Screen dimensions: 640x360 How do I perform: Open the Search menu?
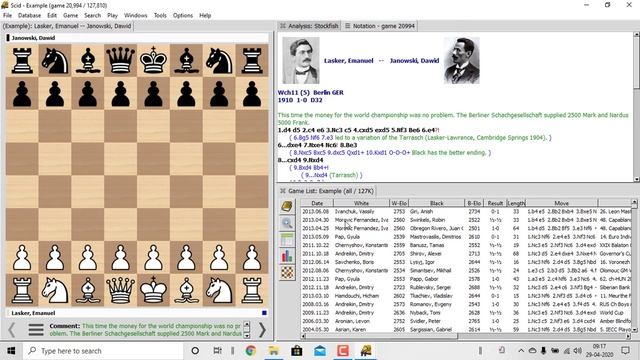tap(93, 16)
